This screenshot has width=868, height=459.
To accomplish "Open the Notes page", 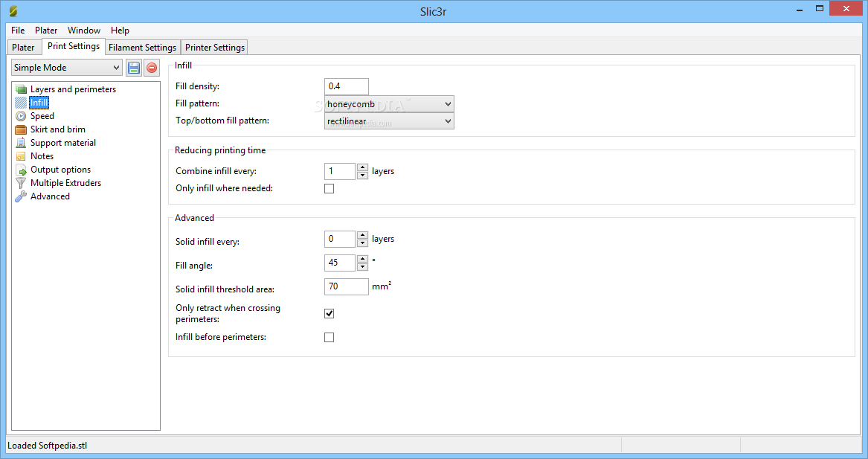I will pyautogui.click(x=42, y=156).
